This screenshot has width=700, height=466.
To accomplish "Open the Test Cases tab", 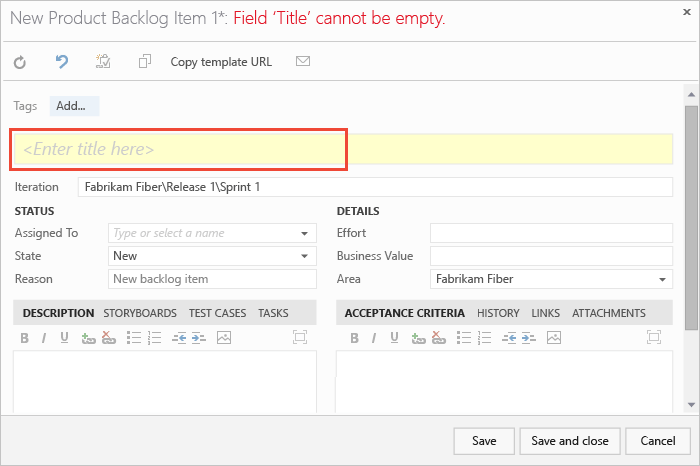I will (x=217, y=313).
